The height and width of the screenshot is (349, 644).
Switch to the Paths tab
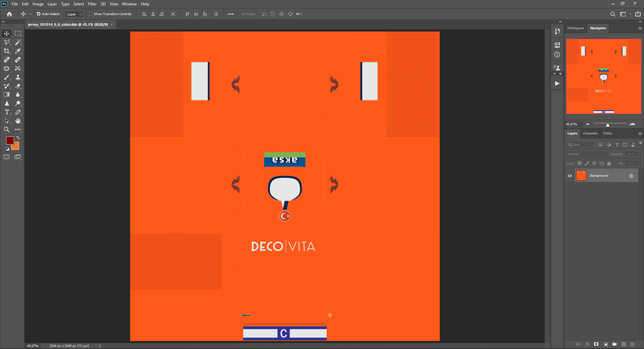607,133
